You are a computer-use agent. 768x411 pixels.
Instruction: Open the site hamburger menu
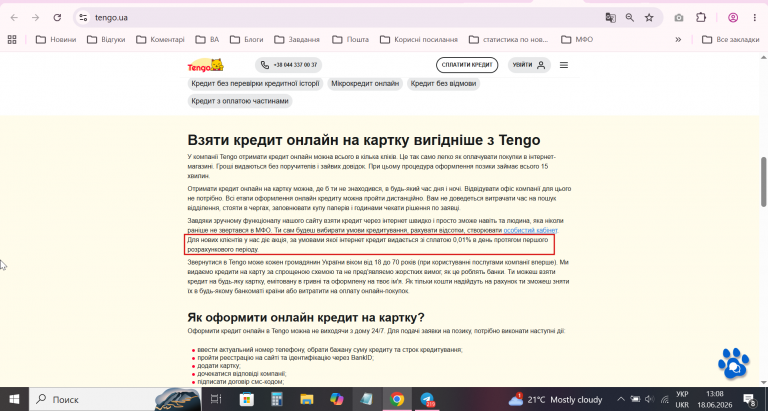564,65
